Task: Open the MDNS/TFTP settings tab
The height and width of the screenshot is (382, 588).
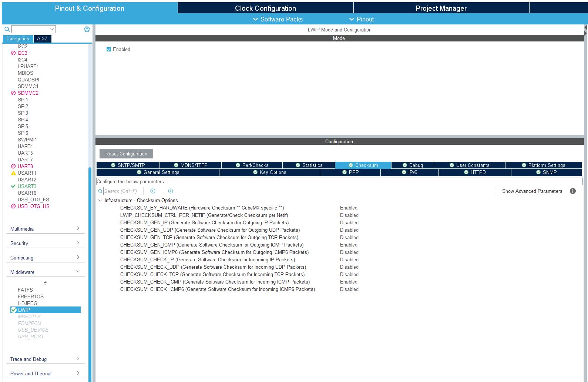Action: click(x=190, y=165)
